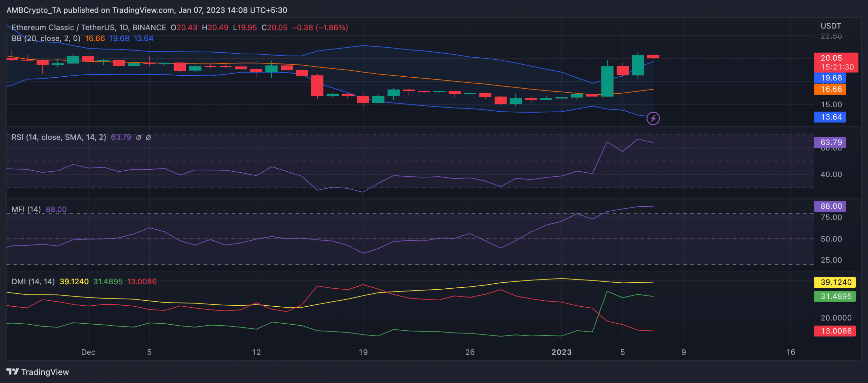Screen dimensions: 868x383
Task: Click the L19.95 low price value
Action: (245, 27)
